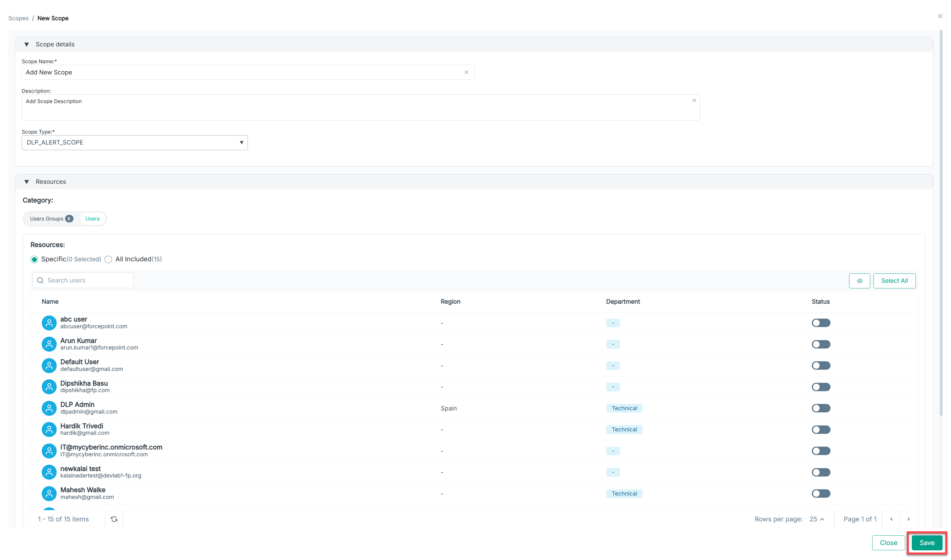This screenshot has width=951, height=560.
Task: Click the search magnifier icon
Action: coord(40,280)
